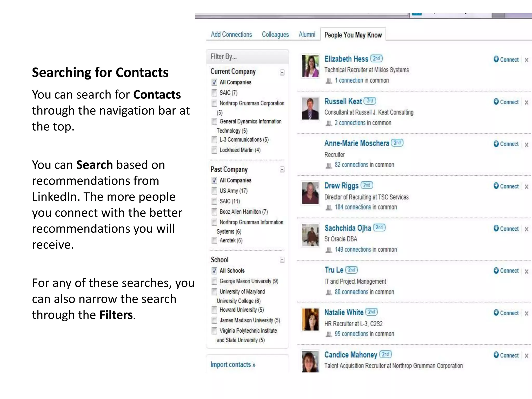The image size is (532, 399).
Task: Connect with Anne-Marie Moschera
Action: click(506, 144)
